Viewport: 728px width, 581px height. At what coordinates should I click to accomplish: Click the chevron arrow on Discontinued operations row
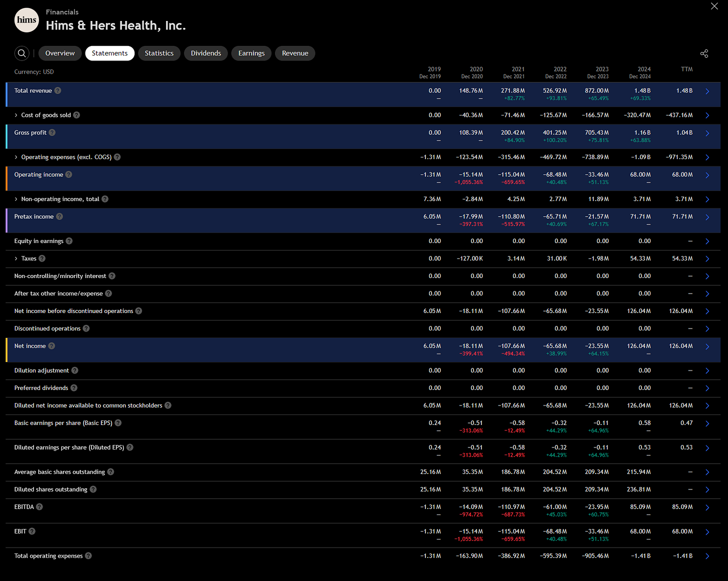click(707, 329)
